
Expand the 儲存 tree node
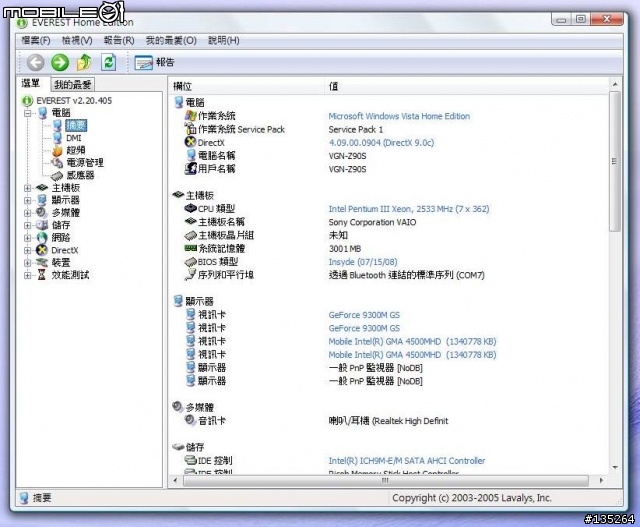pyautogui.click(x=27, y=225)
